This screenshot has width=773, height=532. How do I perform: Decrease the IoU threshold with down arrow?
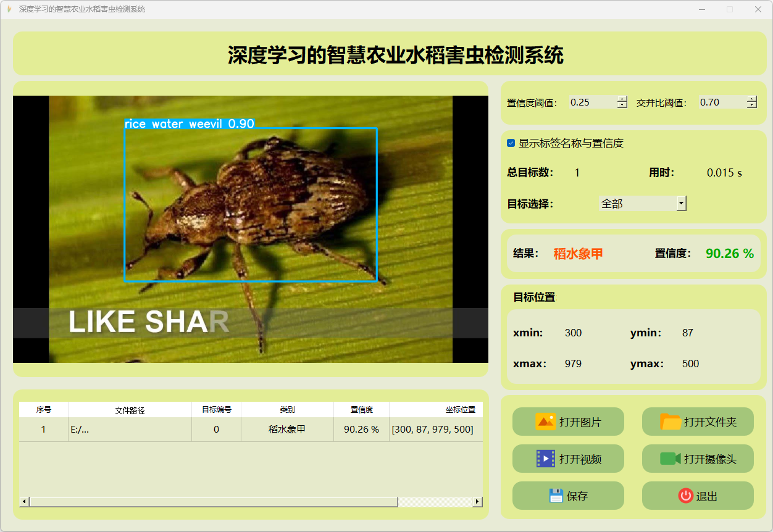pos(751,106)
